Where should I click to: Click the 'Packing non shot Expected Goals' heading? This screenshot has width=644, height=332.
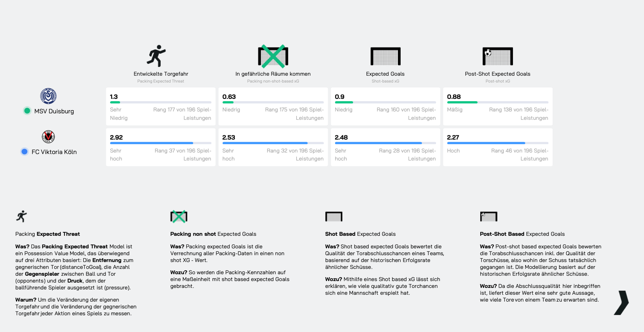click(x=213, y=234)
